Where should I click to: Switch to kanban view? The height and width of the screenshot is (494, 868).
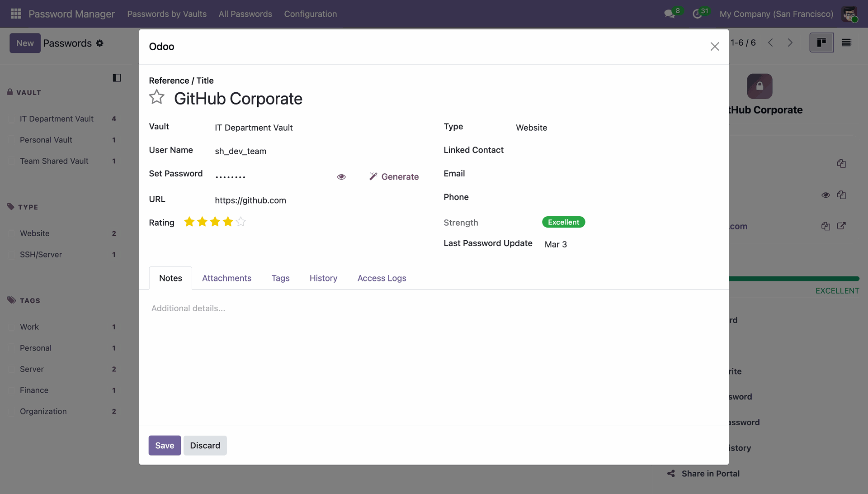821,43
